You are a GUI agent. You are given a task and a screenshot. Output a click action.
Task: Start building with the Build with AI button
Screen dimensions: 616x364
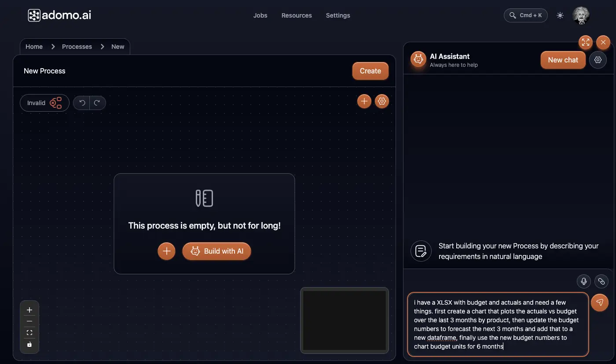tap(216, 251)
